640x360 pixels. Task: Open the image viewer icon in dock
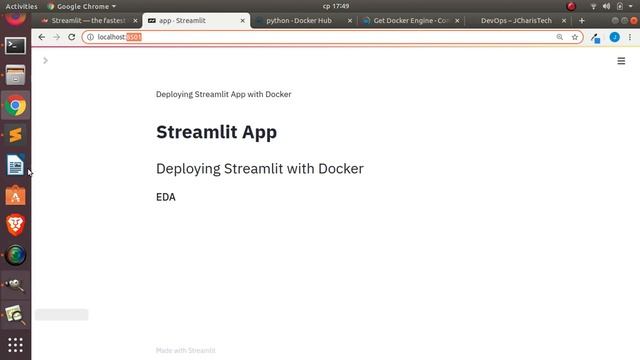[x=16, y=315]
